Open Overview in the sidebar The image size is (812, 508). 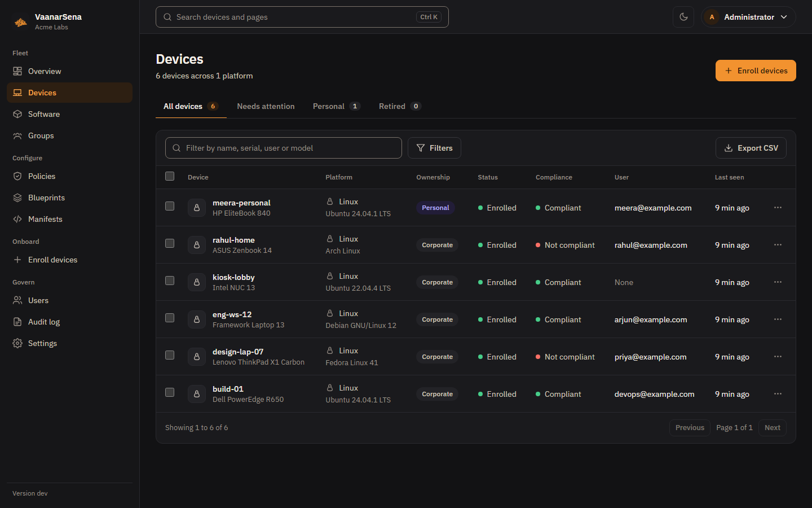pyautogui.click(x=69, y=71)
